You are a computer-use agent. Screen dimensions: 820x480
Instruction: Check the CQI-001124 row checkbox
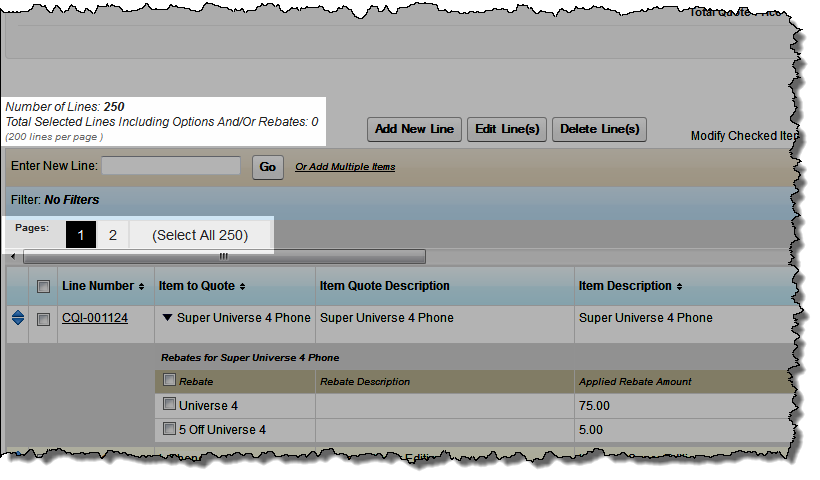click(43, 319)
